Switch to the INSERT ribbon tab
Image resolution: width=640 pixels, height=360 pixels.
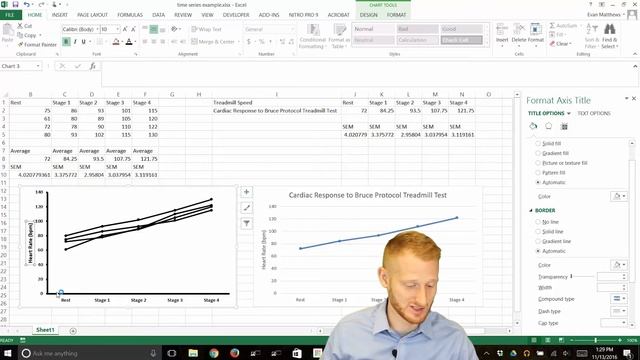coord(60,15)
